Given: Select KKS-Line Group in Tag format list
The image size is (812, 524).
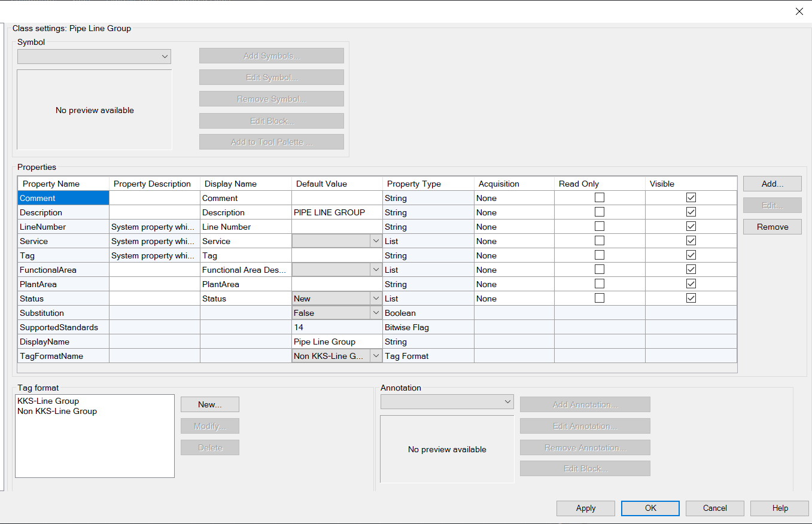Looking at the screenshot, I should click(47, 401).
